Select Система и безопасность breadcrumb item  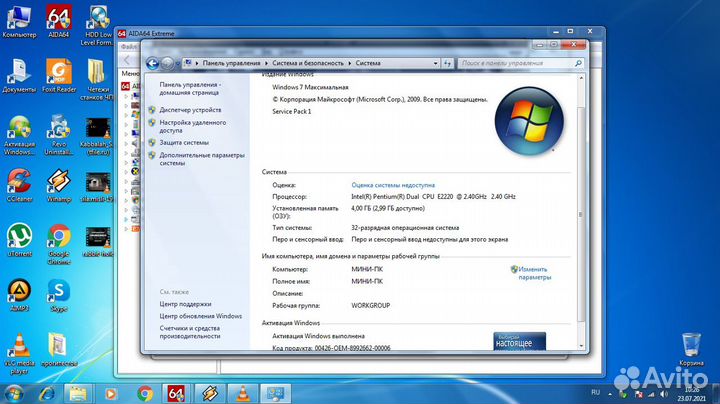tap(308, 63)
